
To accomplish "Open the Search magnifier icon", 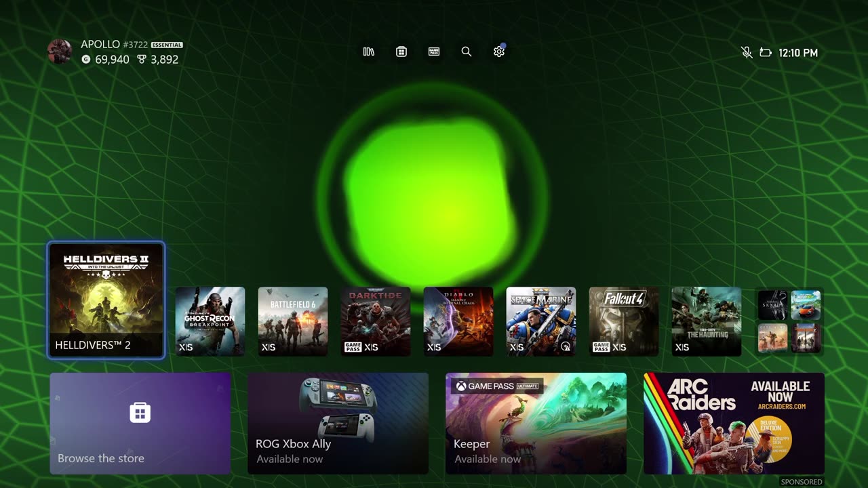I will pyautogui.click(x=467, y=52).
